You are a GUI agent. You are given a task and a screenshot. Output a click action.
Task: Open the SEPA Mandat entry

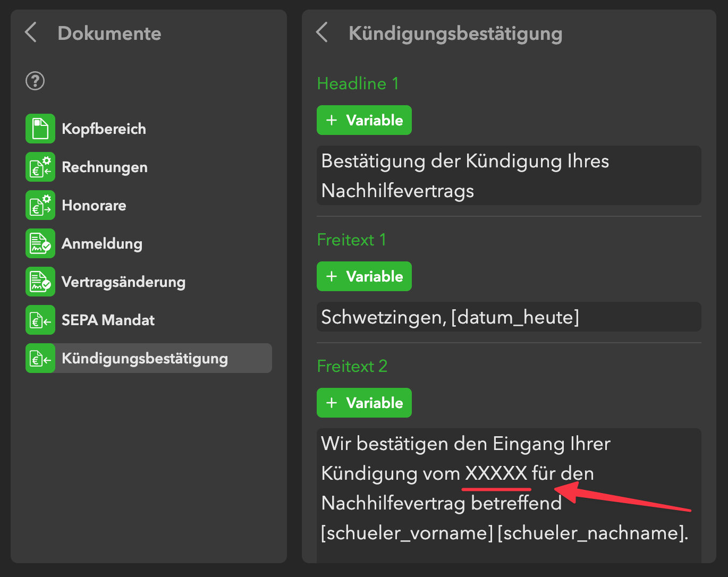[108, 320]
